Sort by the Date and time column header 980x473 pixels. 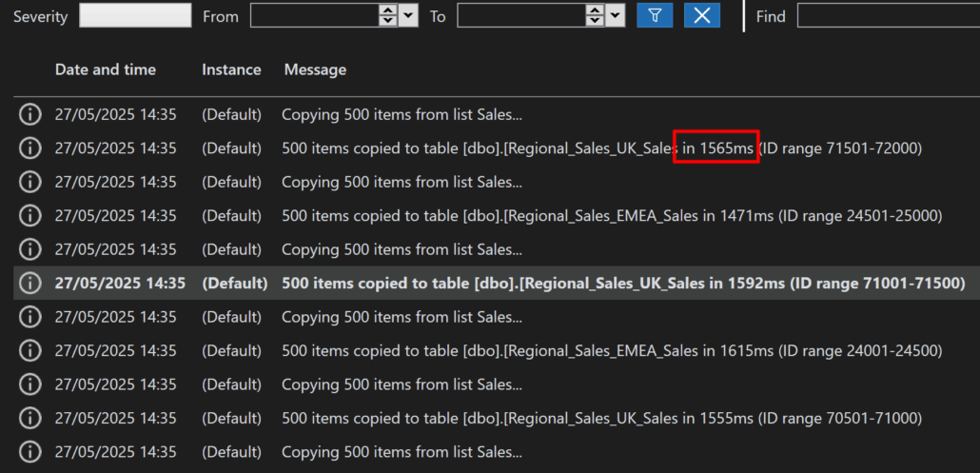click(105, 69)
